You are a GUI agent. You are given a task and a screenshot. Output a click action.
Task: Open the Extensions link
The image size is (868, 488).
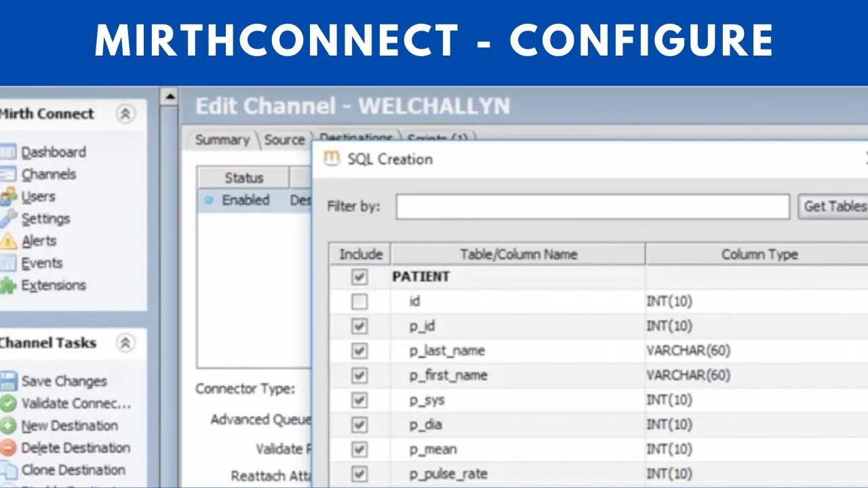[54, 285]
